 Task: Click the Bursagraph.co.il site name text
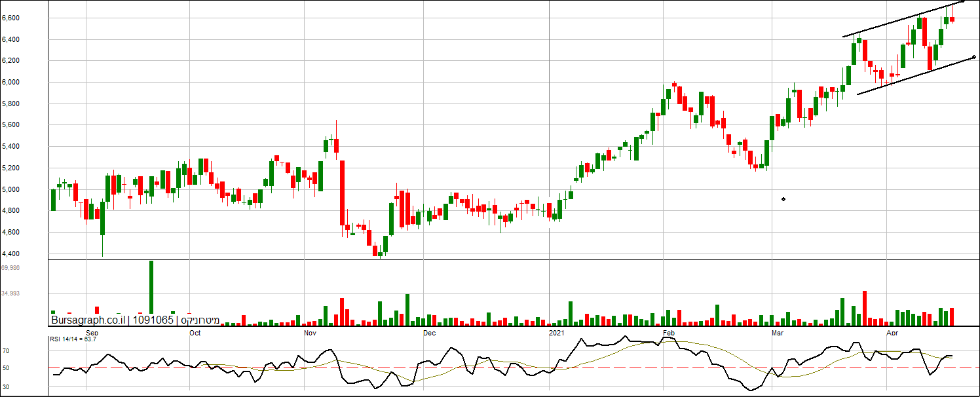point(88,320)
